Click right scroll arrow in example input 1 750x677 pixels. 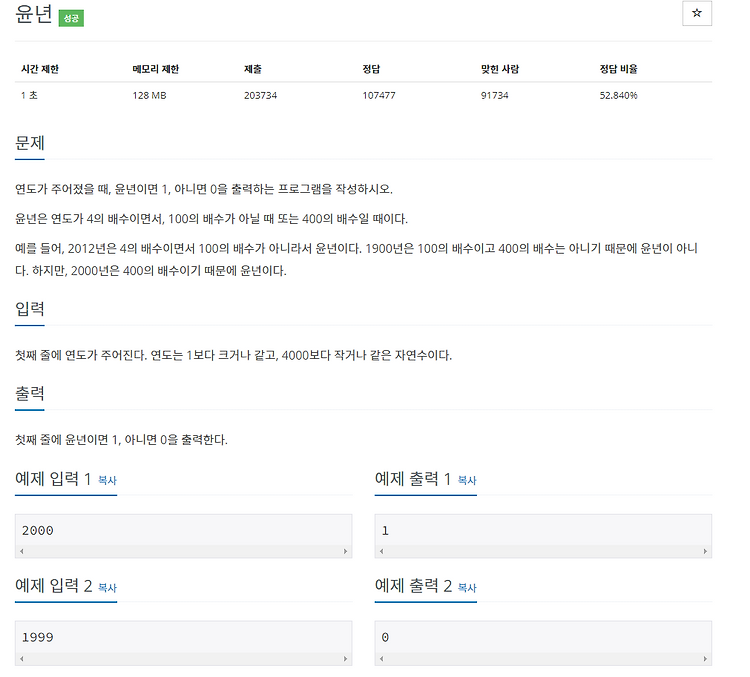[x=345, y=551]
